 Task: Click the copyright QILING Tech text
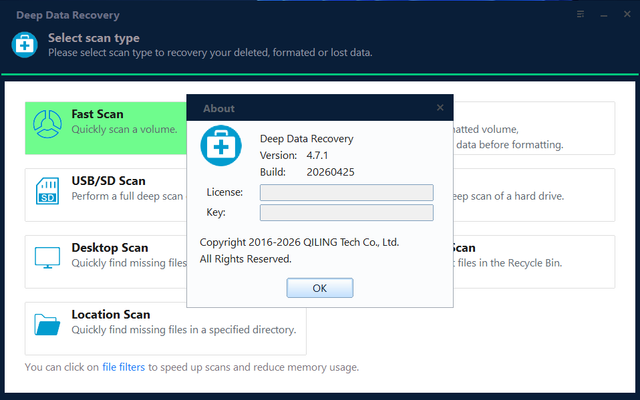(299, 242)
